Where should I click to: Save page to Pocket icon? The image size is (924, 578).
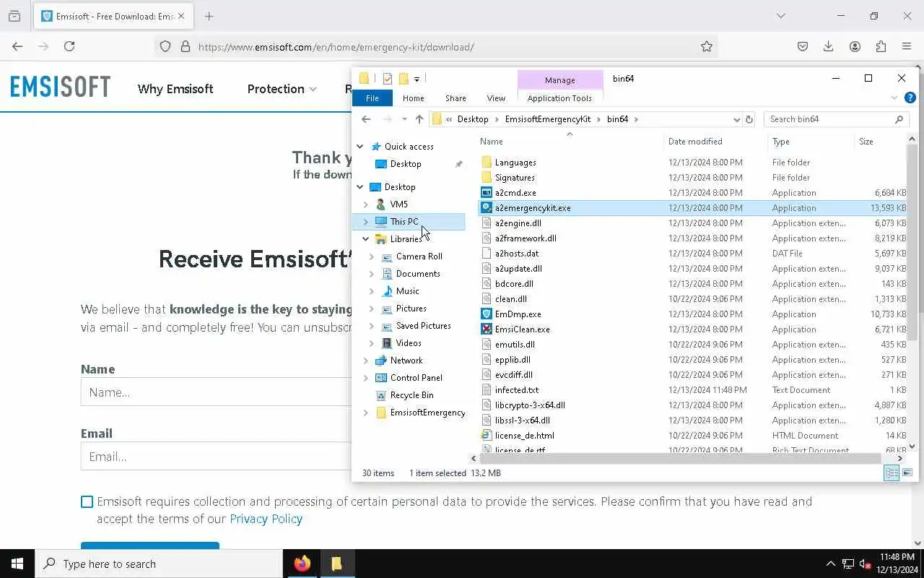click(x=802, y=46)
